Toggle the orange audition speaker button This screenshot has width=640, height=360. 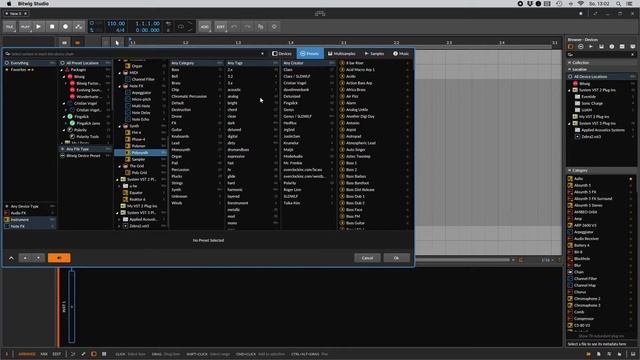[59, 258]
